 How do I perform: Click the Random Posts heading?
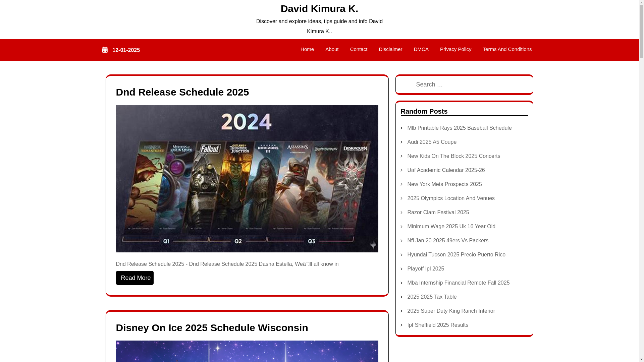(x=424, y=111)
